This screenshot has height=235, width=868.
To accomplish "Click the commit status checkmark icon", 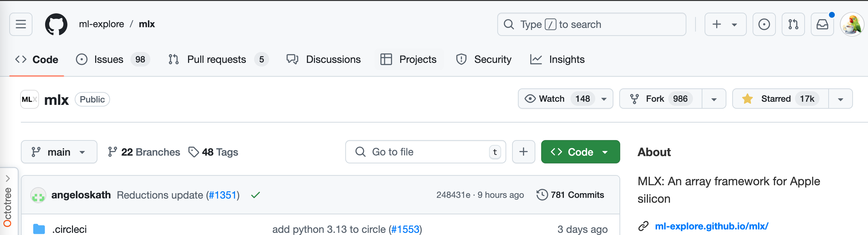I will [255, 195].
